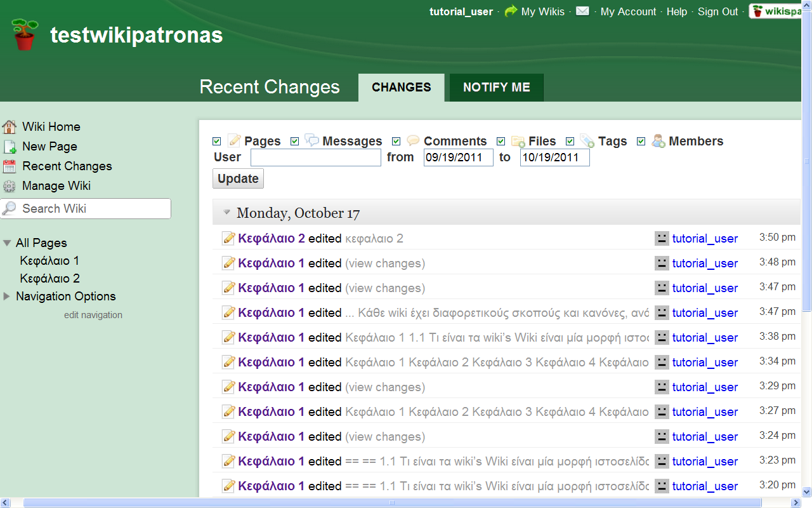Click edit icon of the 3:48 pm row
The width and height of the screenshot is (812, 508).
228,263
